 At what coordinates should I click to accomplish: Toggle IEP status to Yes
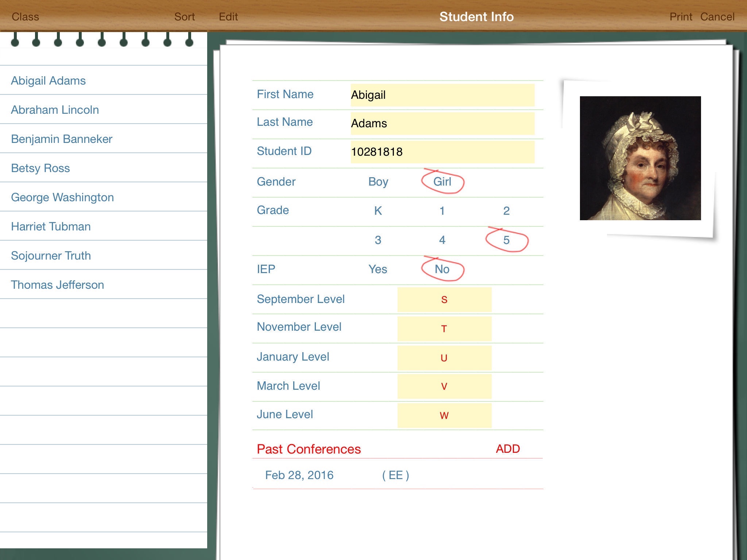[378, 269]
